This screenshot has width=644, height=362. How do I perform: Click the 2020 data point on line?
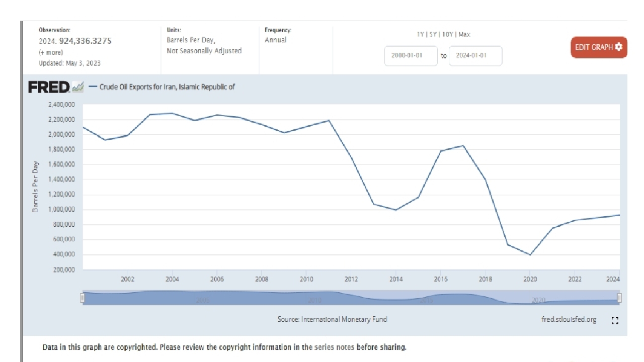pos(530,254)
